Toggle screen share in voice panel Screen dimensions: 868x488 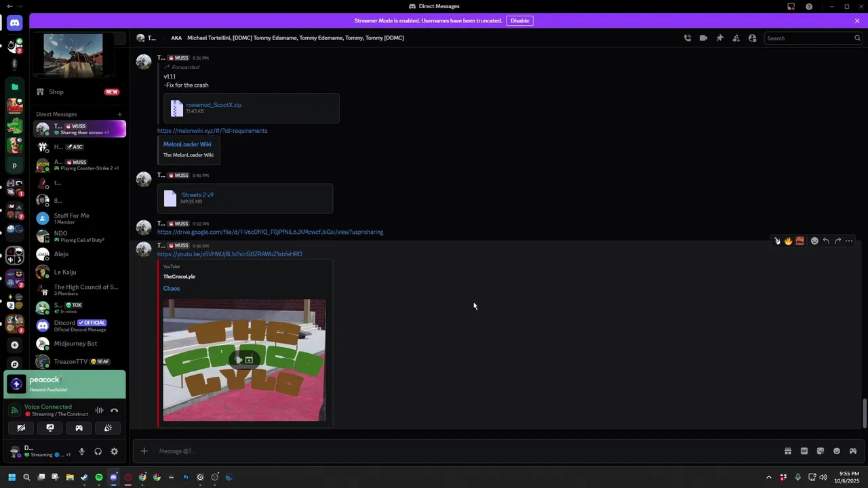click(x=50, y=428)
